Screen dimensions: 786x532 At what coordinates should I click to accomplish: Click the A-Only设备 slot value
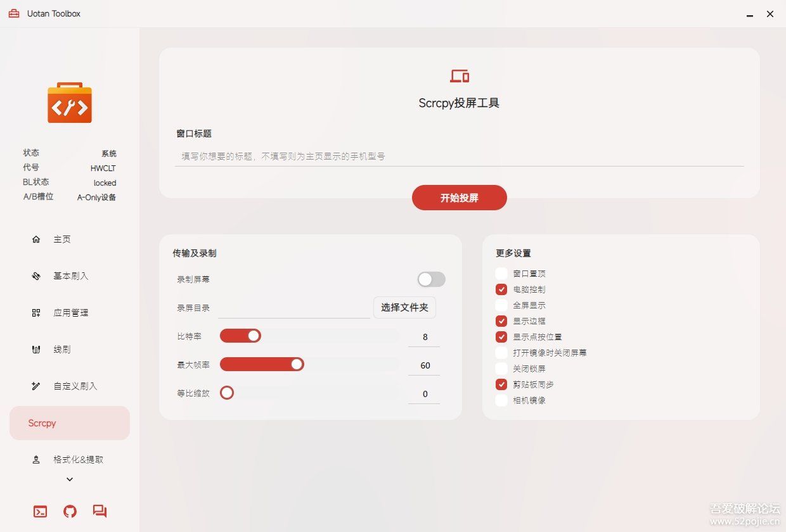pos(97,198)
